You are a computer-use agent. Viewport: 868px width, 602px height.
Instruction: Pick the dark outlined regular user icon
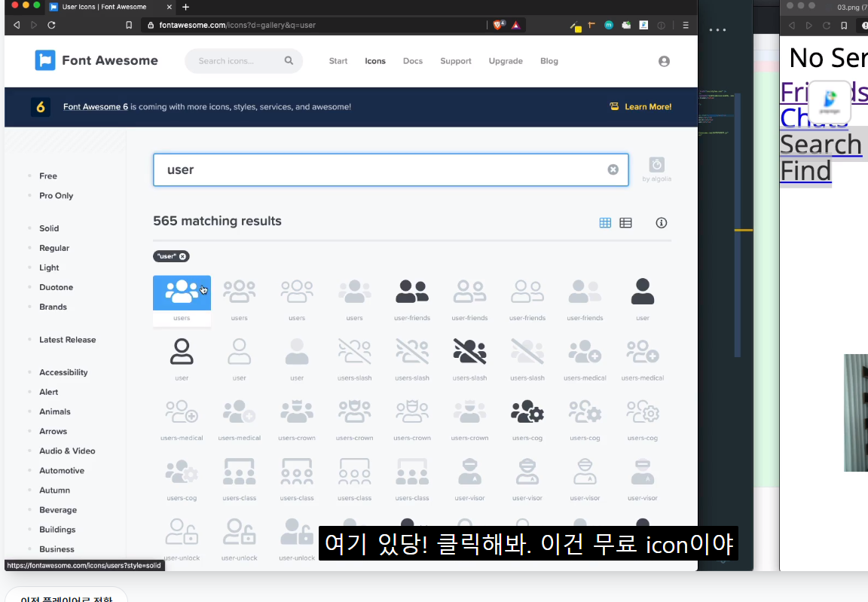point(182,351)
